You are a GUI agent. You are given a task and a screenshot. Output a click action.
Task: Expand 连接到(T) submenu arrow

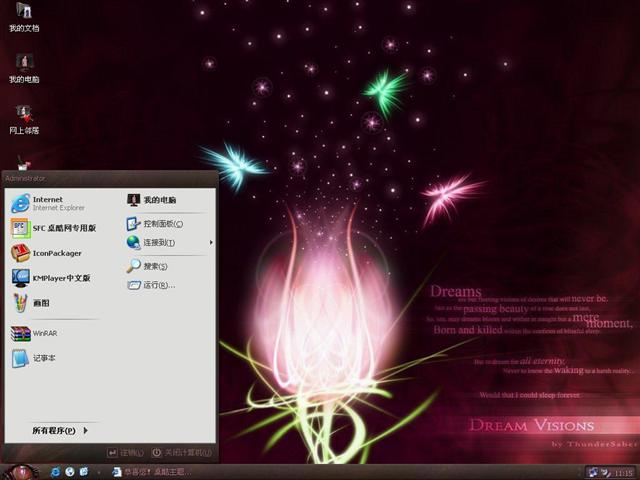pos(211,242)
